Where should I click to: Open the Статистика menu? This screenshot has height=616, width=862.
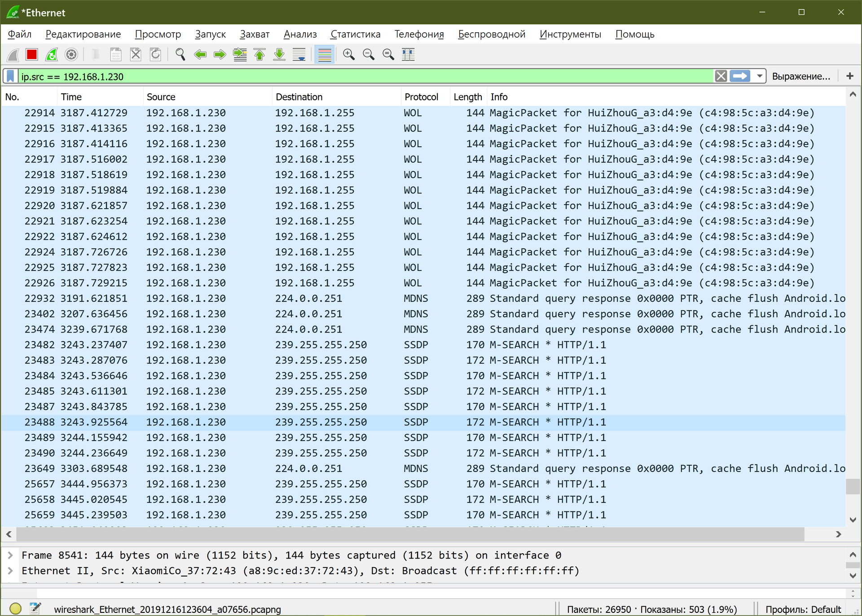pos(356,34)
